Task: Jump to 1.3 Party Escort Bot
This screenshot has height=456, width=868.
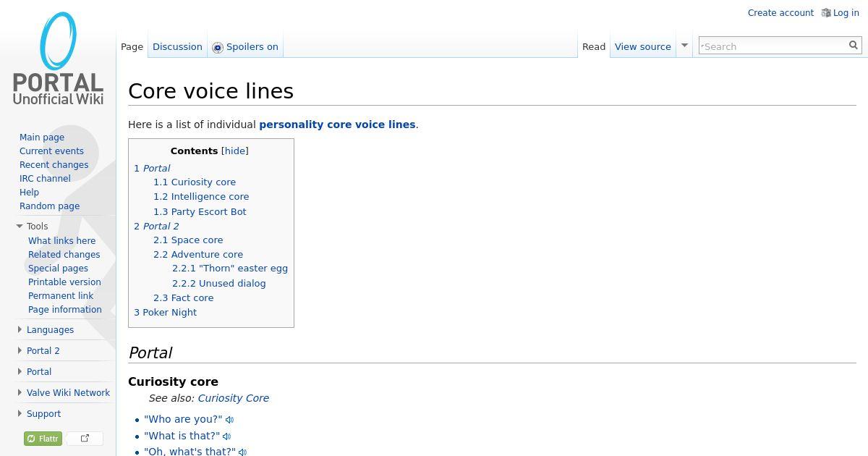Action: point(200,212)
